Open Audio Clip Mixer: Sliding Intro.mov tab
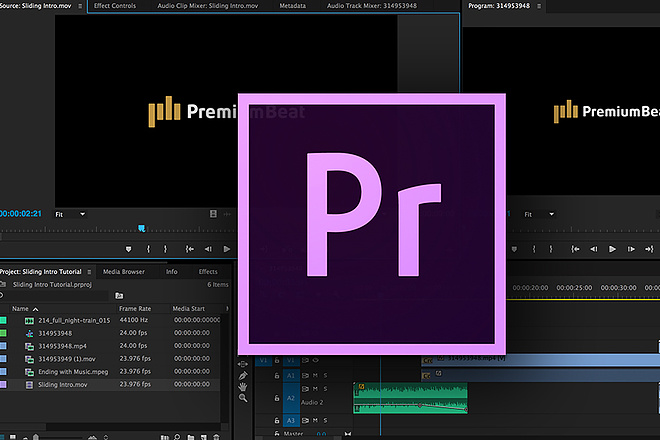 click(208, 6)
